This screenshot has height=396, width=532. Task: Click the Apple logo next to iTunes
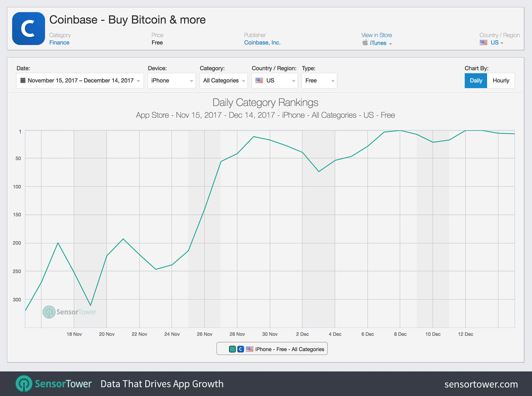[x=365, y=43]
